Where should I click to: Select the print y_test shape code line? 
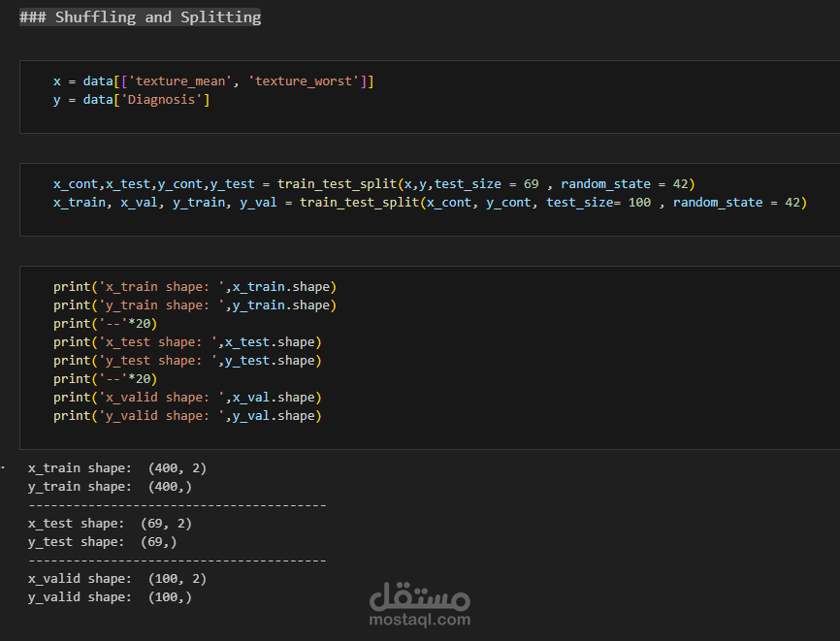[x=187, y=360]
